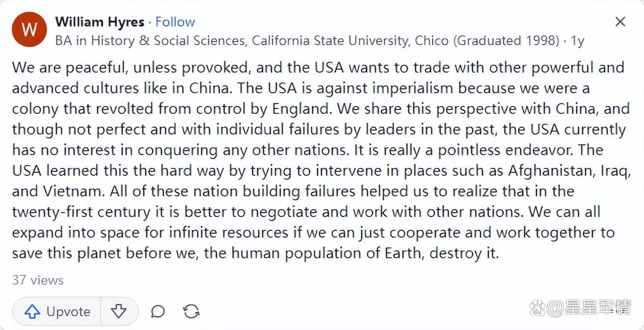Open the comments speech bubble icon
The image size is (644, 330).
pyautogui.click(x=158, y=311)
